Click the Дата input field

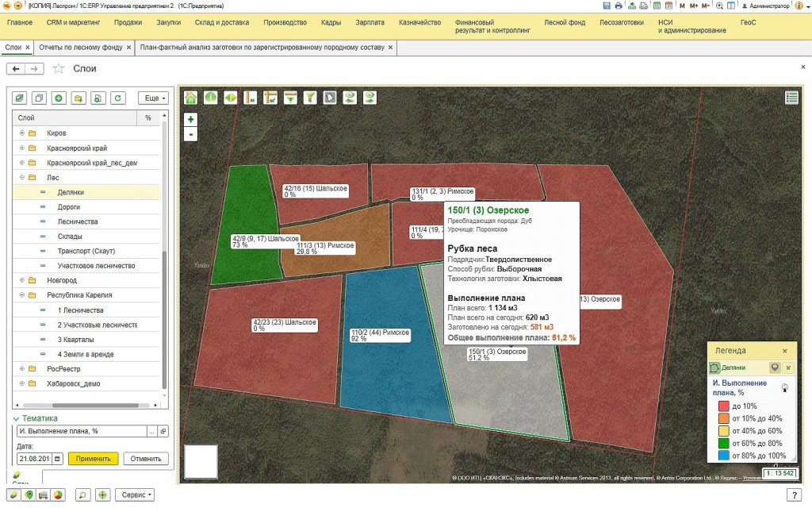34,459
